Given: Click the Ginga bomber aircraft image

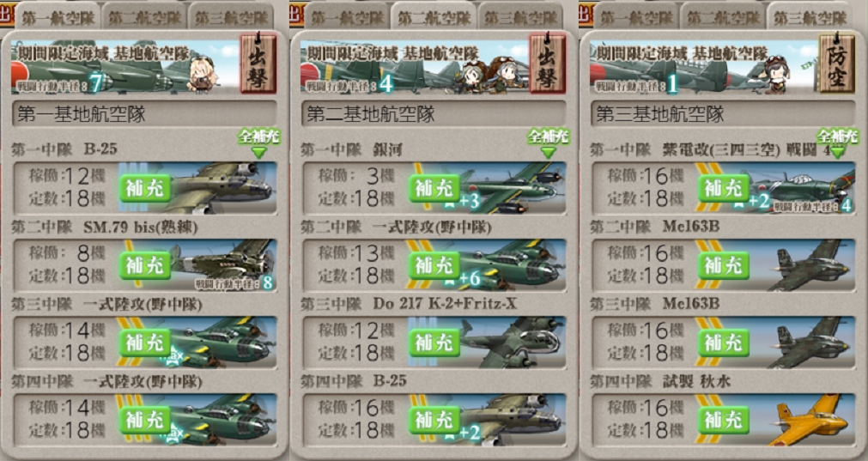Looking at the screenshot, I should (512, 188).
